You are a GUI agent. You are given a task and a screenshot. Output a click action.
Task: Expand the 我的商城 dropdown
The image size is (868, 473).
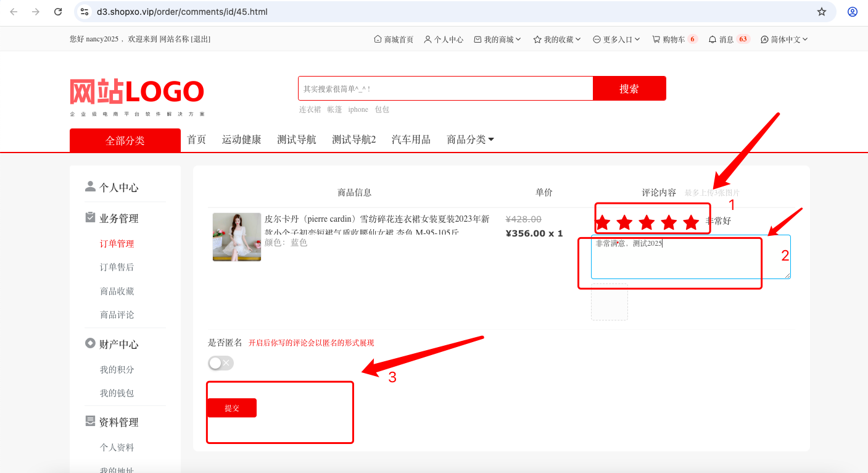497,39
